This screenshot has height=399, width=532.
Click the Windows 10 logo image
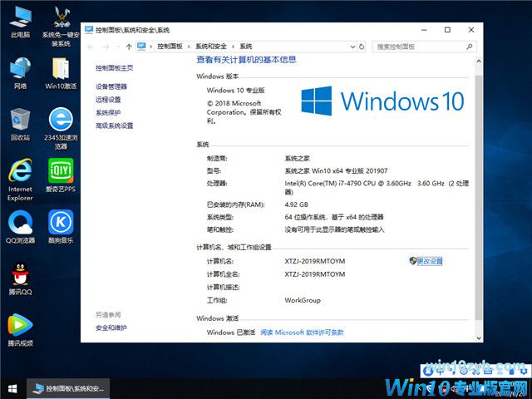point(382,101)
